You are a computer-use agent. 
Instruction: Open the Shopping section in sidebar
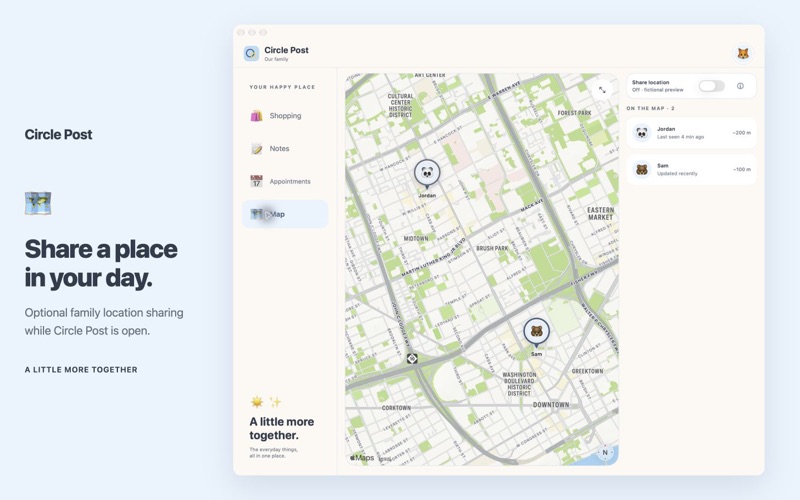coord(285,116)
